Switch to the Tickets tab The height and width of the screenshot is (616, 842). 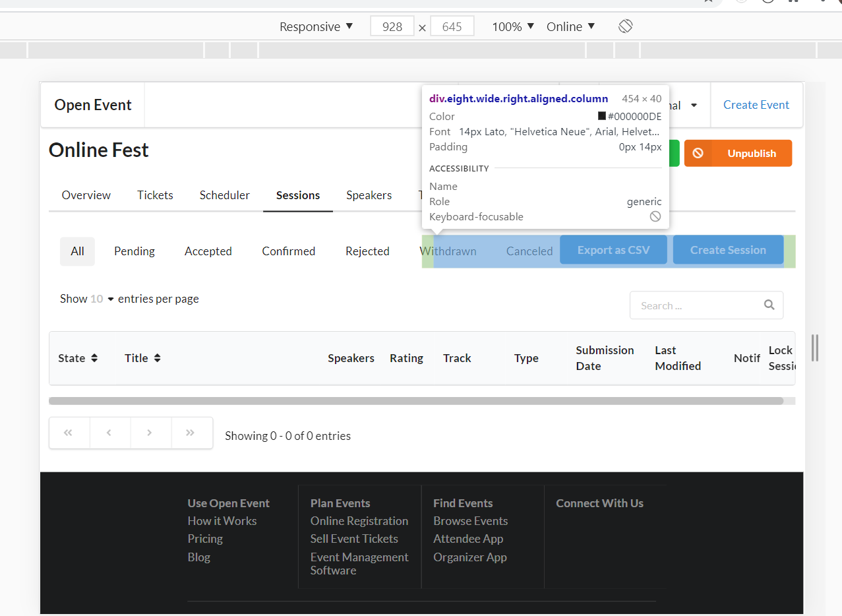point(155,195)
